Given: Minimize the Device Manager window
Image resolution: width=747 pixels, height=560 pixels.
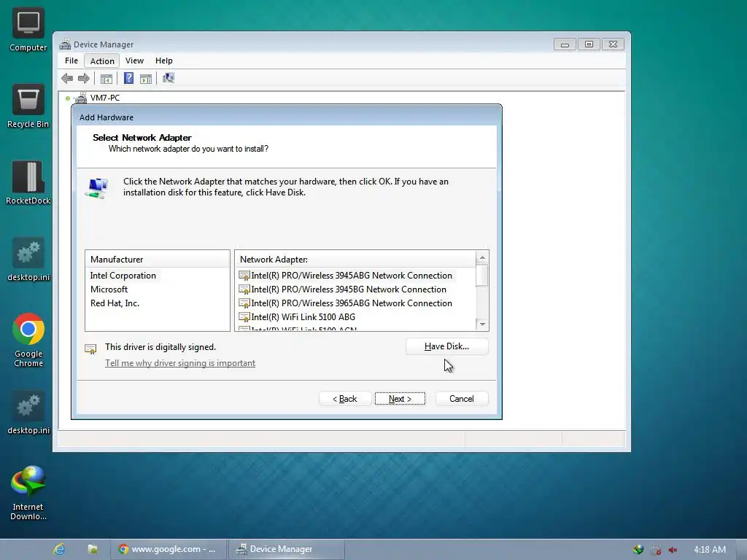Looking at the screenshot, I should (565, 44).
